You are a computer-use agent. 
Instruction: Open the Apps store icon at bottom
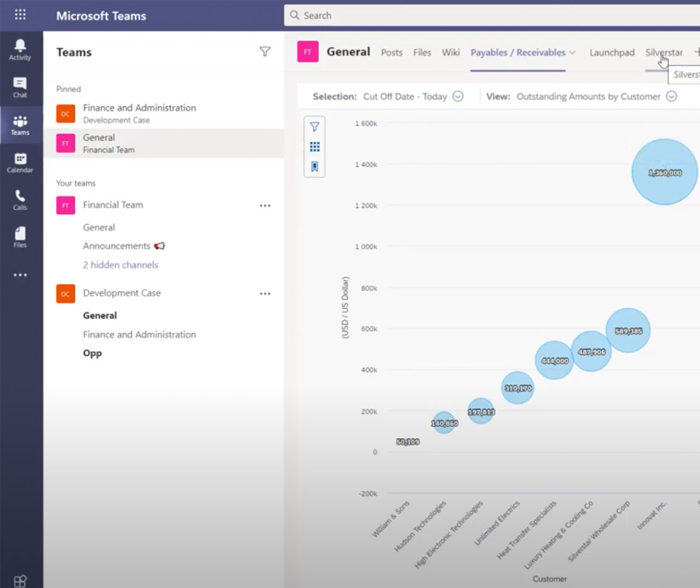20,581
